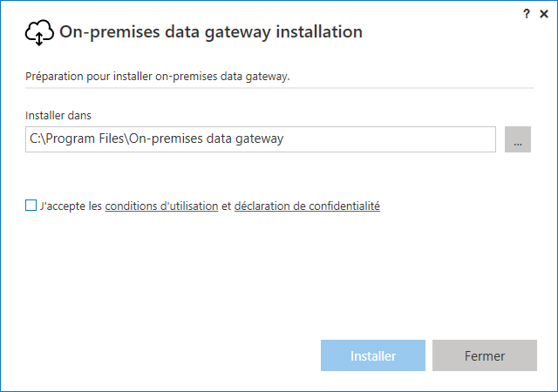Open the conditions d'utilisation link

pyautogui.click(x=161, y=206)
